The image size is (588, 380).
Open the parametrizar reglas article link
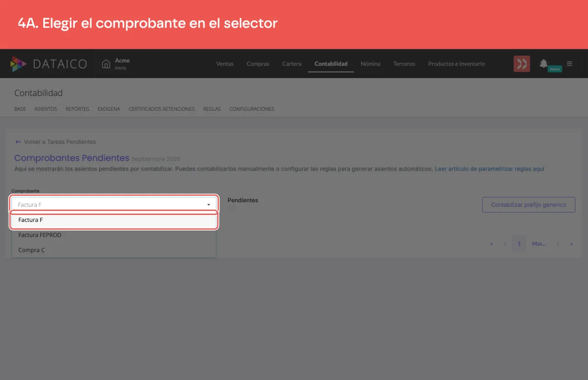pos(489,169)
